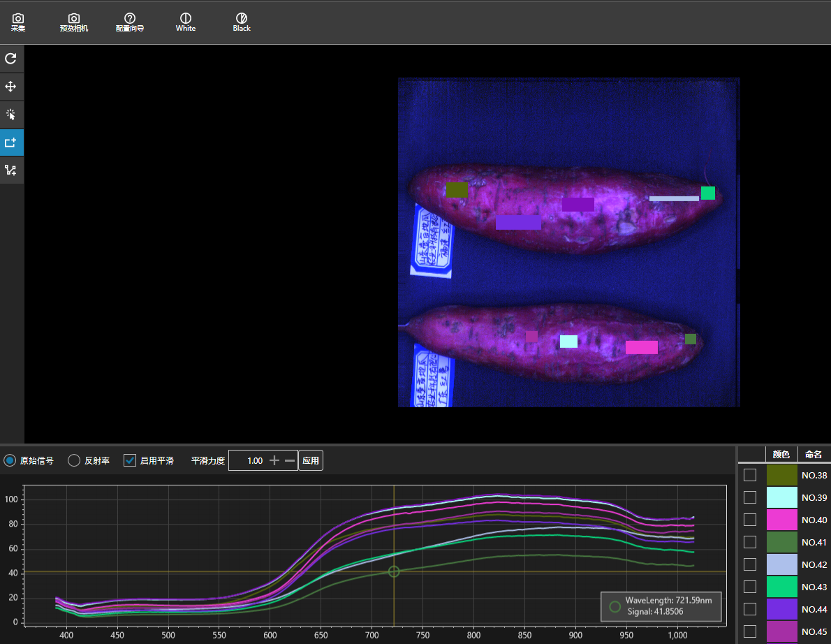Select the point click selection tool
The image size is (831, 644).
point(11,115)
